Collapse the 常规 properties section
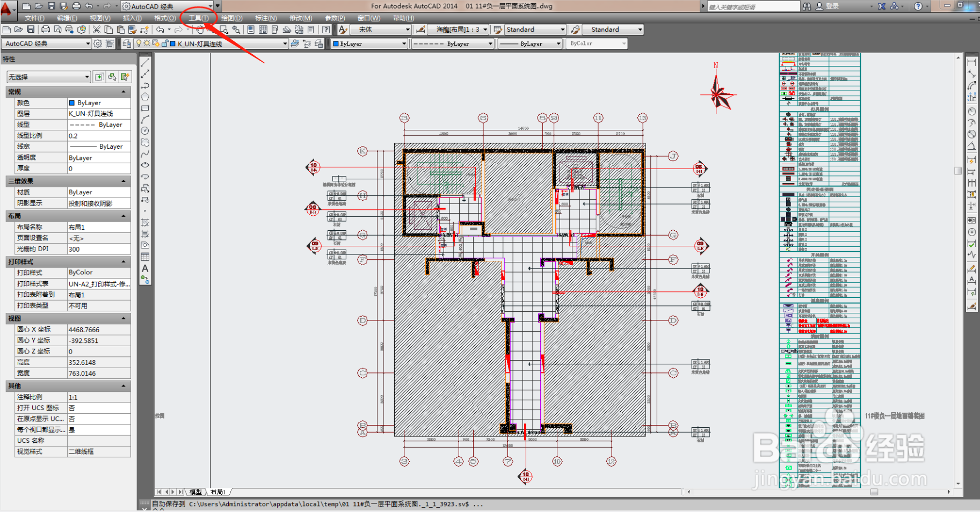The height and width of the screenshot is (512, 980). (x=124, y=92)
